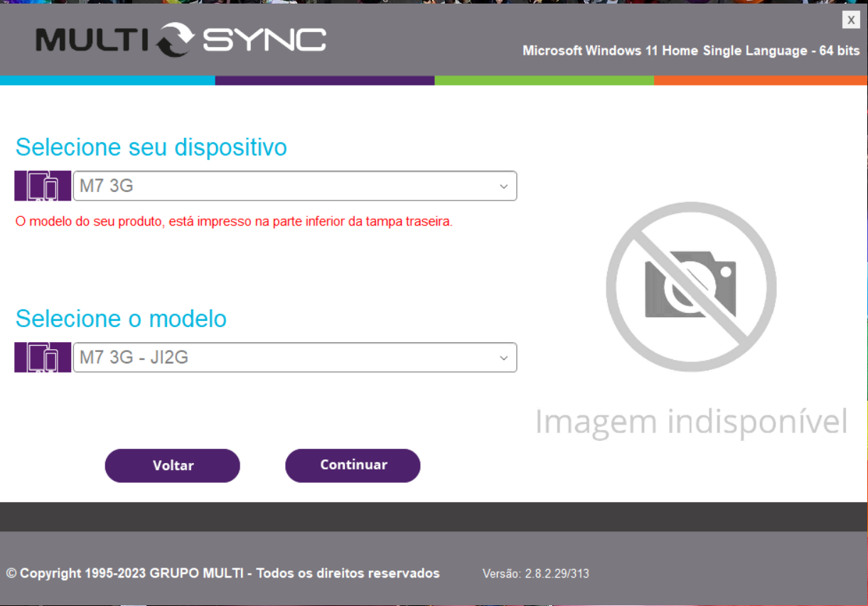Click the 'Selecione o modelo' heading

[x=121, y=319]
